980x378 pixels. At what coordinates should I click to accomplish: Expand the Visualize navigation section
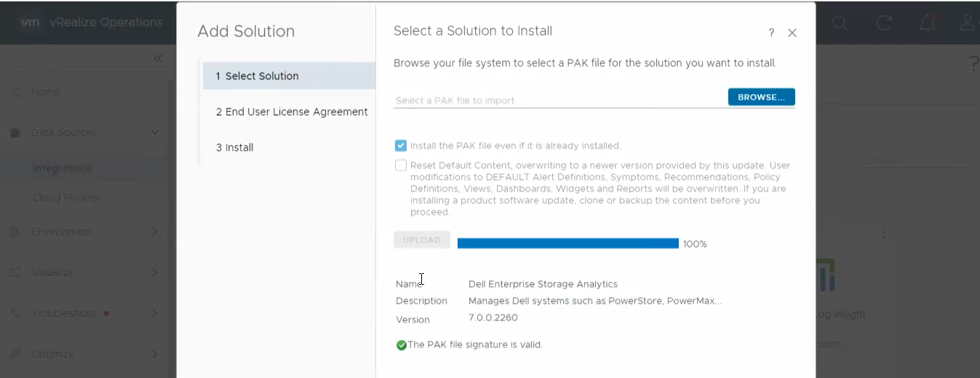pyautogui.click(x=154, y=272)
